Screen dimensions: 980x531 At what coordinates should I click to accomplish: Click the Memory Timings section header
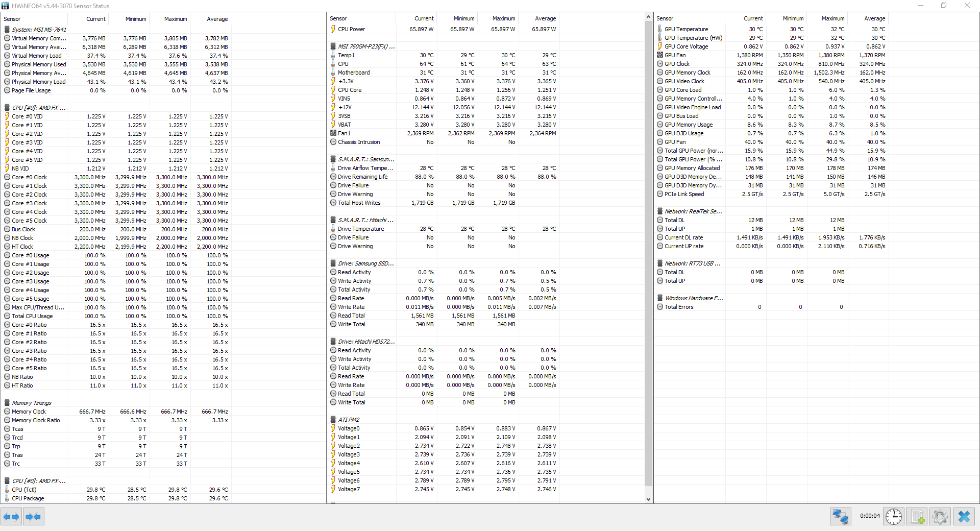tap(32, 403)
